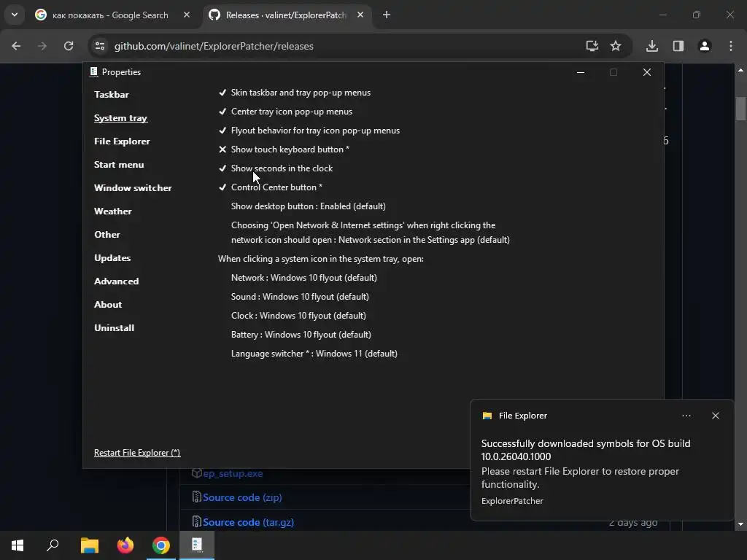Select the ExplorerPatcher Properties taskbar icon
Viewport: 747px width, 560px height.
pyautogui.click(x=197, y=545)
